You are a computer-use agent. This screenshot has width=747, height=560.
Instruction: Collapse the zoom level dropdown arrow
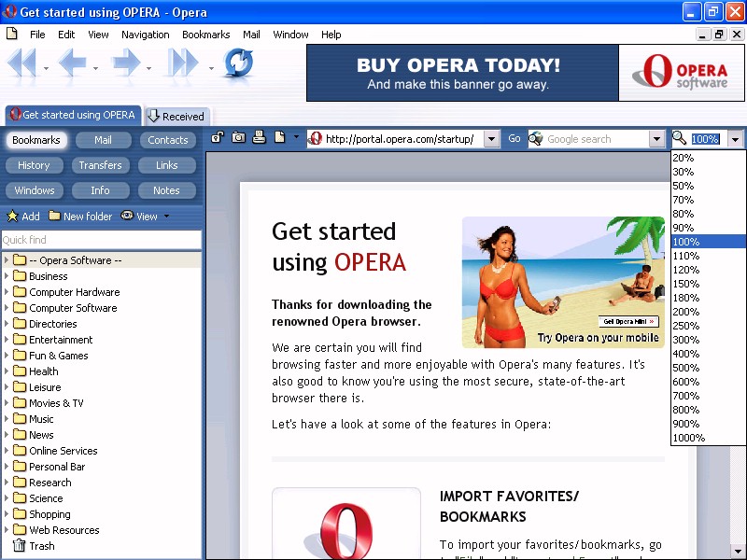click(736, 139)
